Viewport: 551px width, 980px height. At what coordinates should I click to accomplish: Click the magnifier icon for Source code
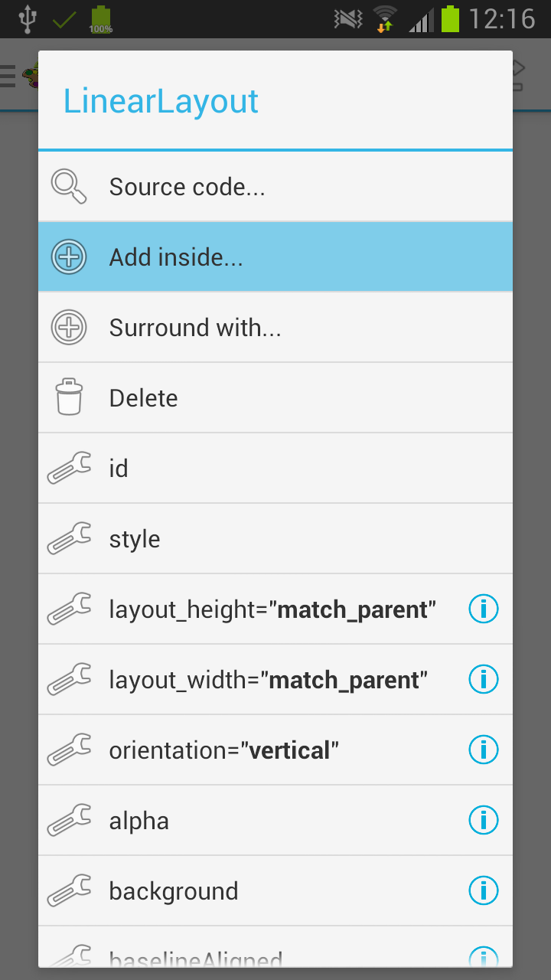pyautogui.click(x=69, y=187)
